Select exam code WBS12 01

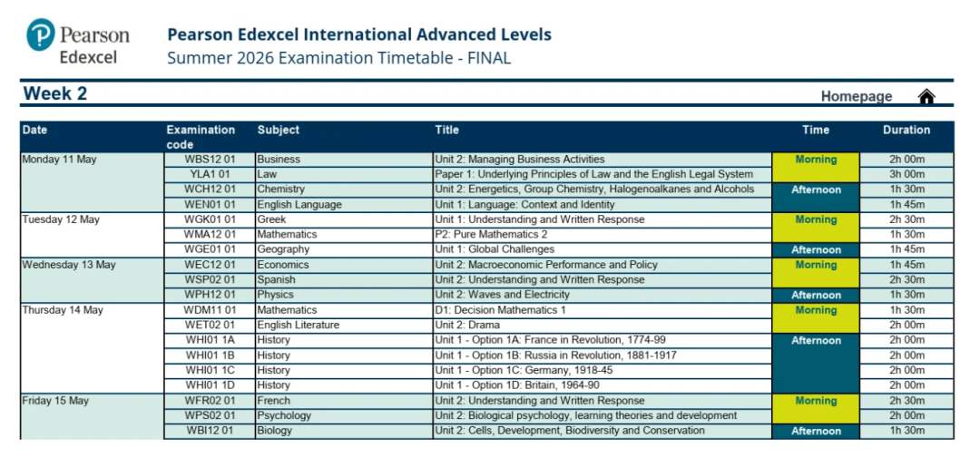tap(210, 159)
